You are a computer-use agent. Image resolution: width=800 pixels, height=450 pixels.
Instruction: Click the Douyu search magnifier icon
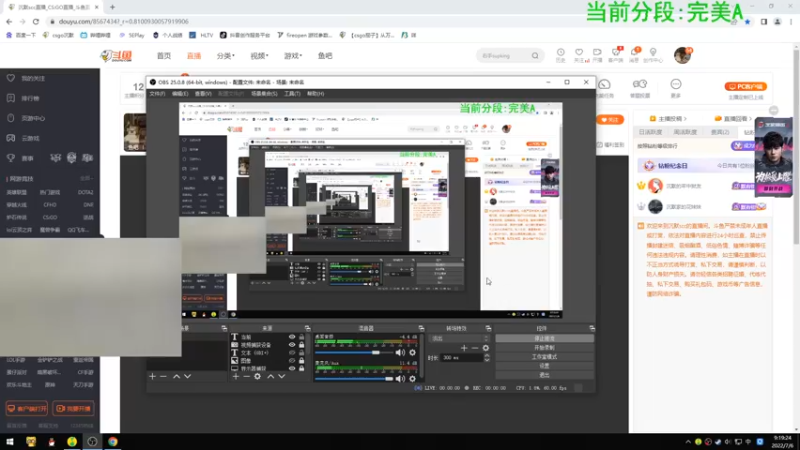[535, 56]
